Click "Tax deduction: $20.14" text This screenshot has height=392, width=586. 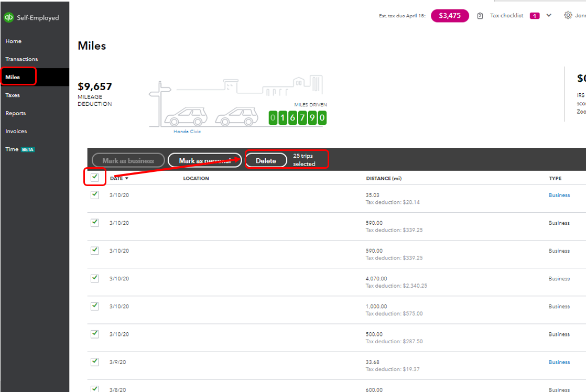pyautogui.click(x=393, y=202)
